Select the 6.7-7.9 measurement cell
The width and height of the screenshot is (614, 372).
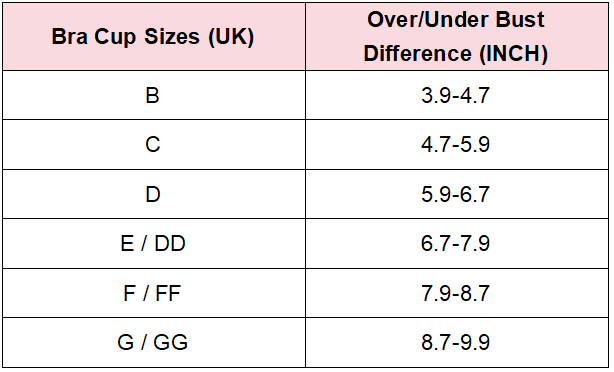click(x=457, y=244)
